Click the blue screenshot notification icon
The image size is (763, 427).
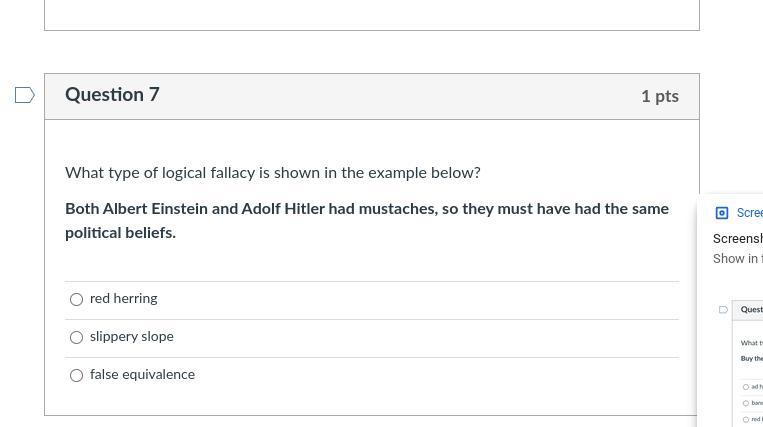coord(722,213)
